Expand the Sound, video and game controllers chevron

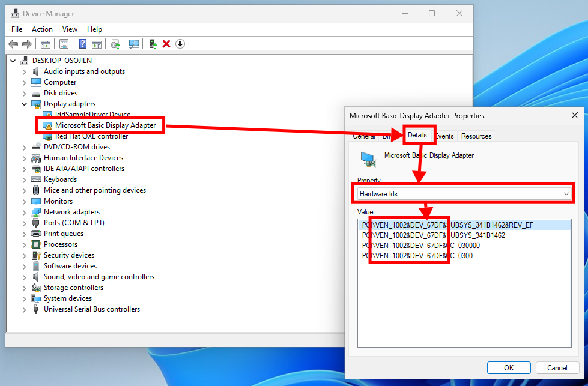25,277
